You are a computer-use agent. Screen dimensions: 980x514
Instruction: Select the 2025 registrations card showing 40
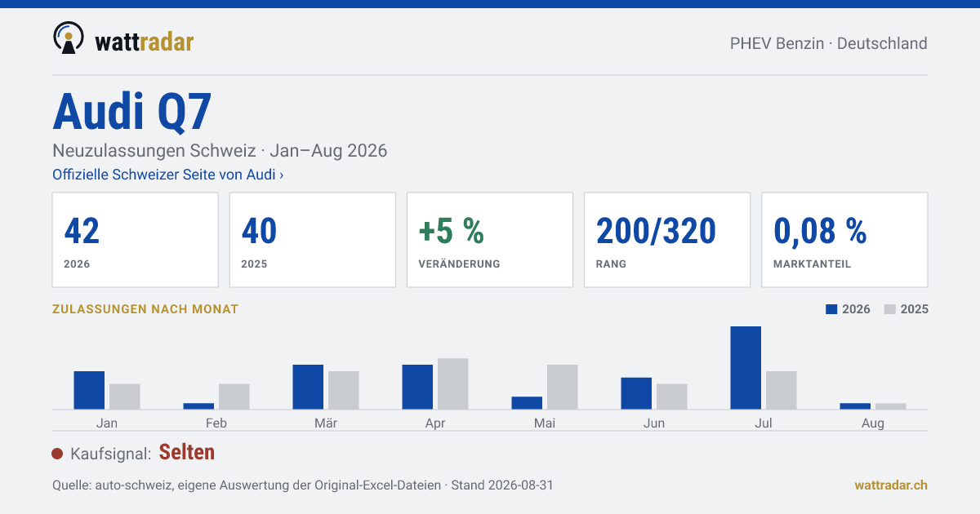tap(313, 240)
